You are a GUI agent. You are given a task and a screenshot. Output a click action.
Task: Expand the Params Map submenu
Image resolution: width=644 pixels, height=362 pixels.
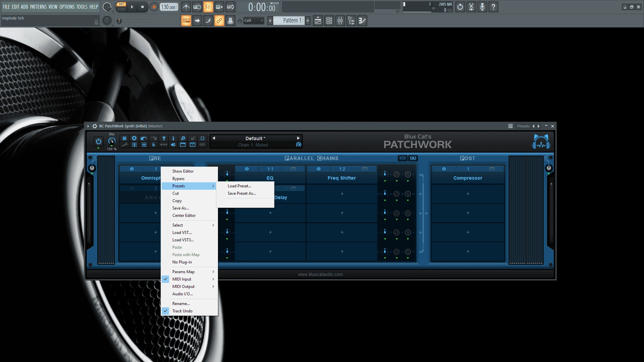click(x=190, y=272)
